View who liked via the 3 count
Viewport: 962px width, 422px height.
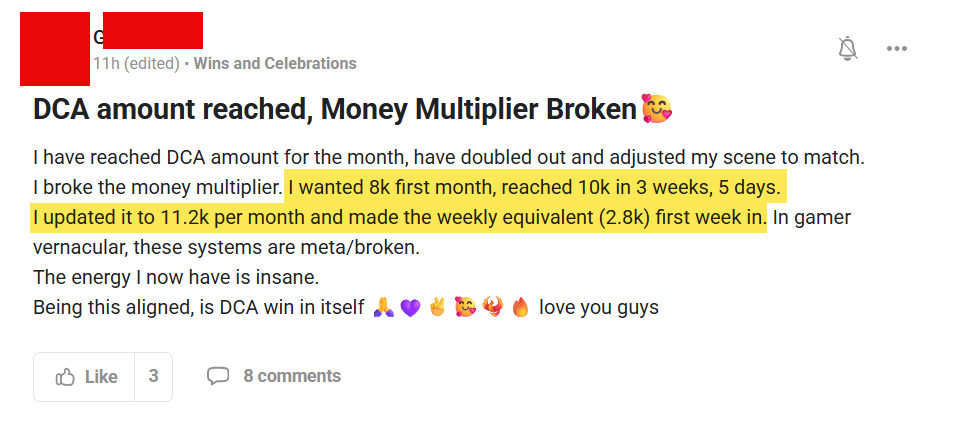tap(153, 377)
